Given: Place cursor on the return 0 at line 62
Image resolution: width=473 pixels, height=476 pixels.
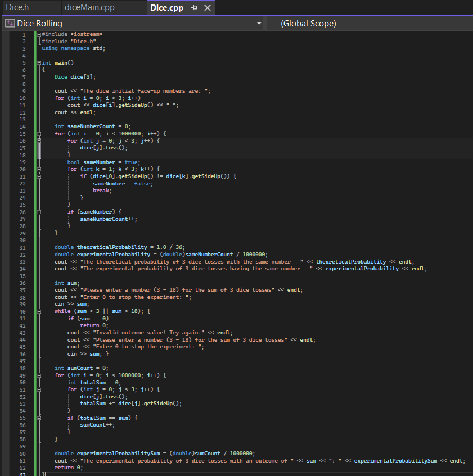Looking at the screenshot, I should pyautogui.click(x=69, y=468).
